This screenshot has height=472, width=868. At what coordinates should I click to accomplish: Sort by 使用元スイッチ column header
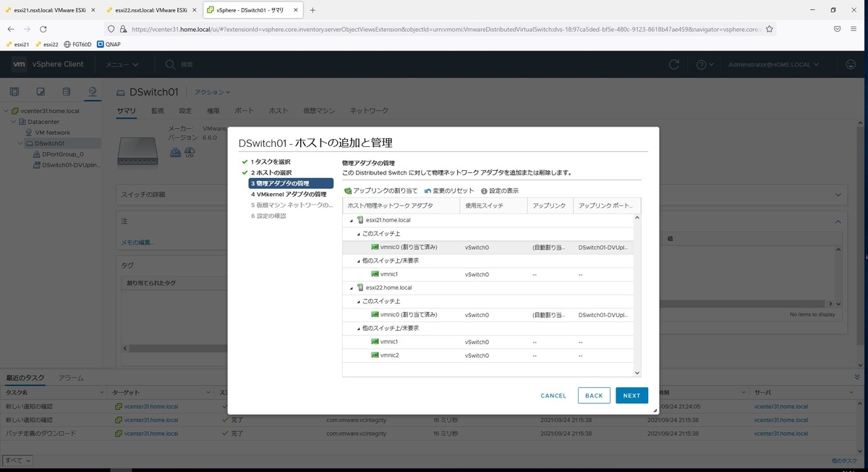click(x=493, y=206)
